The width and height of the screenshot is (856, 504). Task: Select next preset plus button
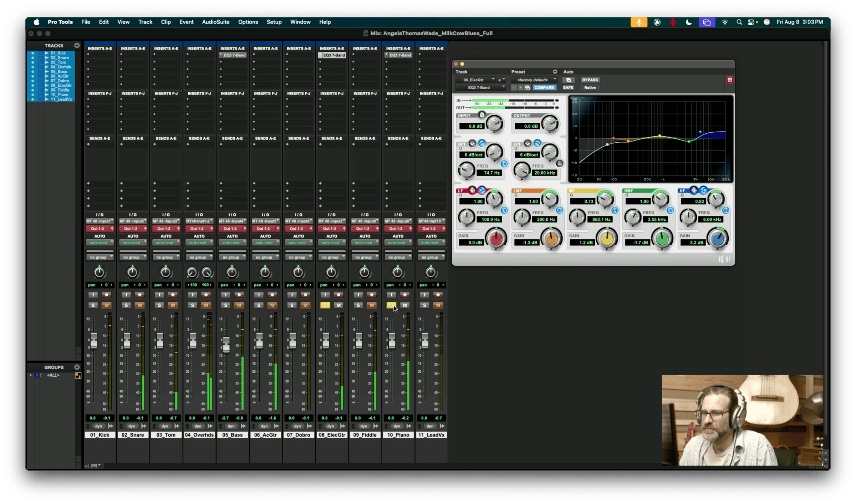point(520,87)
